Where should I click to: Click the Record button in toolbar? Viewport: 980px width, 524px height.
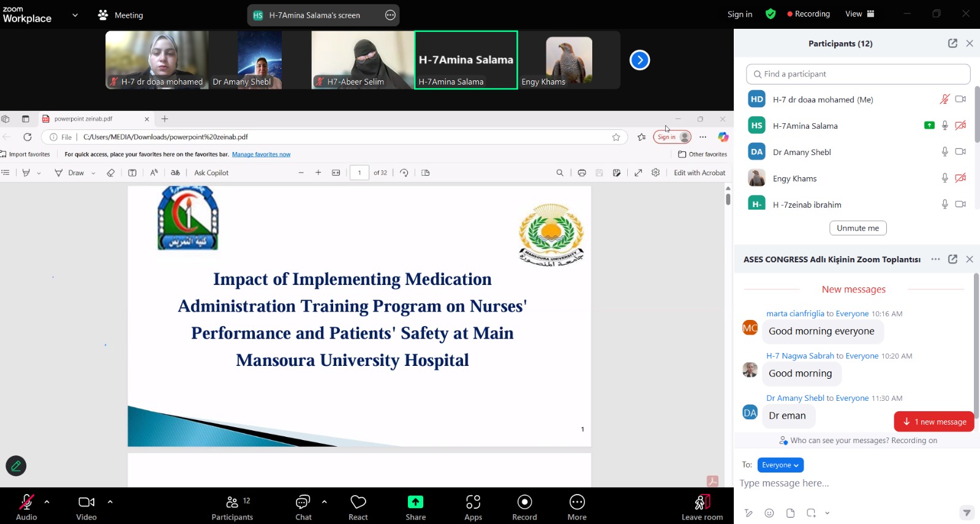pos(524,507)
